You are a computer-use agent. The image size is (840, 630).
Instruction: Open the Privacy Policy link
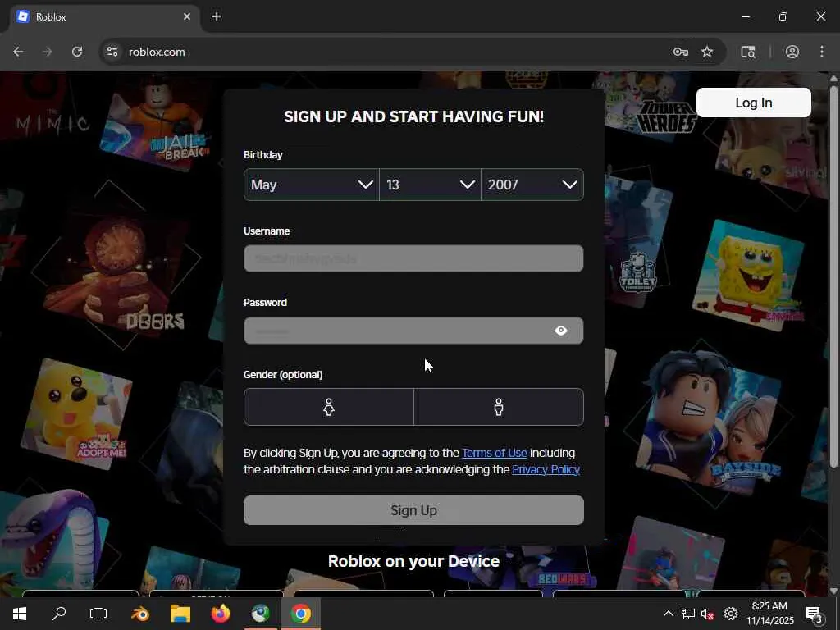pos(546,469)
